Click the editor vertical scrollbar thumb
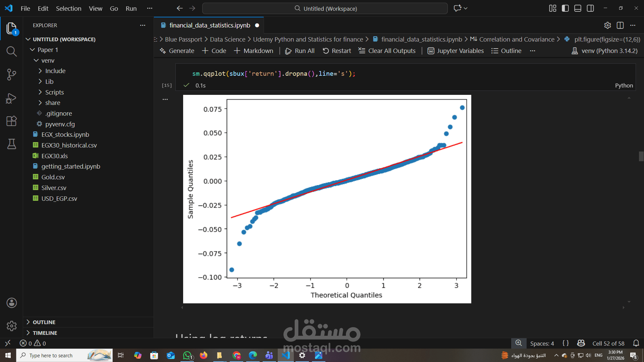 pos(641,157)
